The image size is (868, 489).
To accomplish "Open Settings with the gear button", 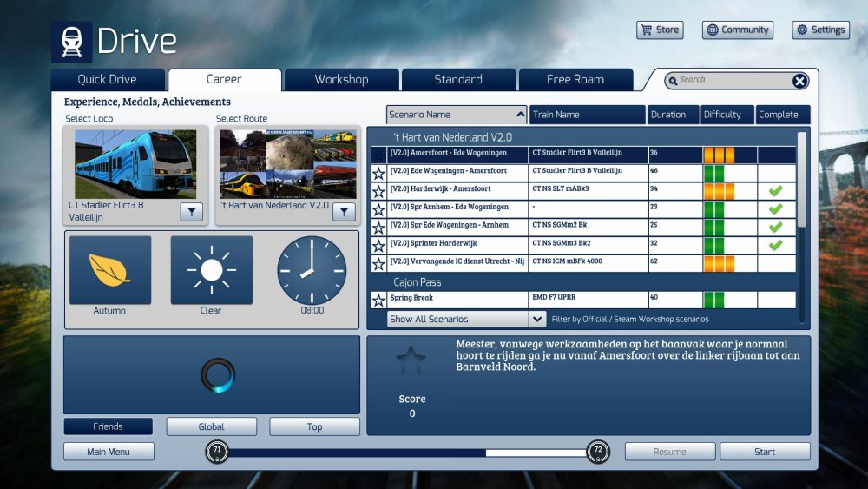I will [820, 30].
